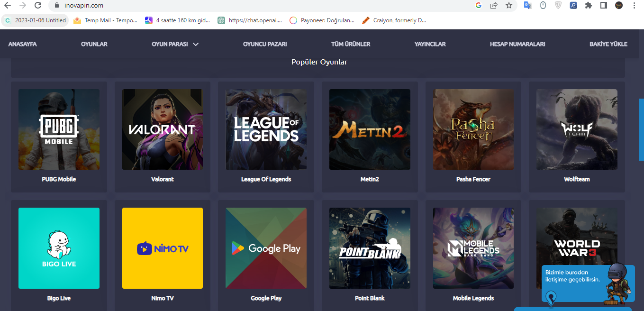Open the Point Blank thumbnail
The width and height of the screenshot is (644, 311).
[370, 248]
